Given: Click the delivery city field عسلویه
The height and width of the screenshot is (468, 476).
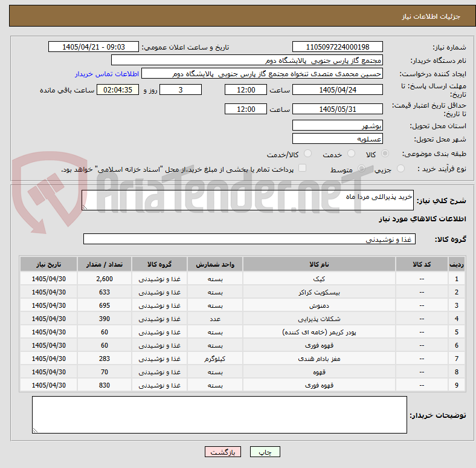Looking at the screenshot, I should pyautogui.click(x=337, y=138).
